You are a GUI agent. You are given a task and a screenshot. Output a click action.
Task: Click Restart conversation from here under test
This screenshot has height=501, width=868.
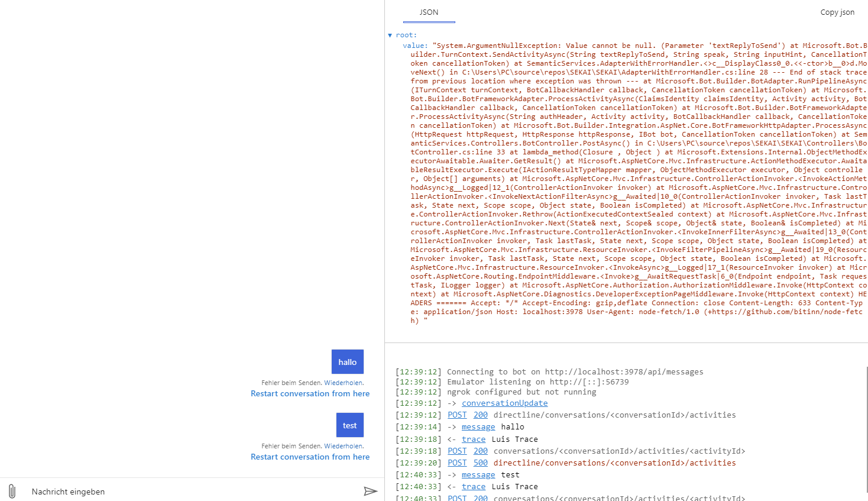(x=310, y=457)
